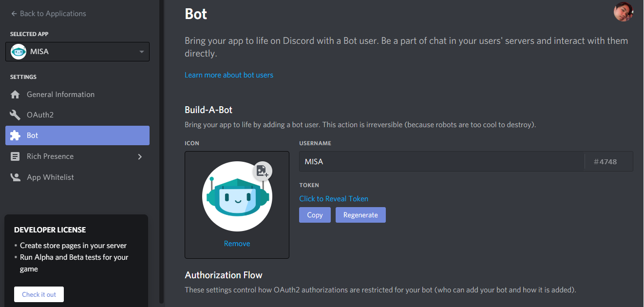Click the App Whitelist person icon

click(15, 177)
